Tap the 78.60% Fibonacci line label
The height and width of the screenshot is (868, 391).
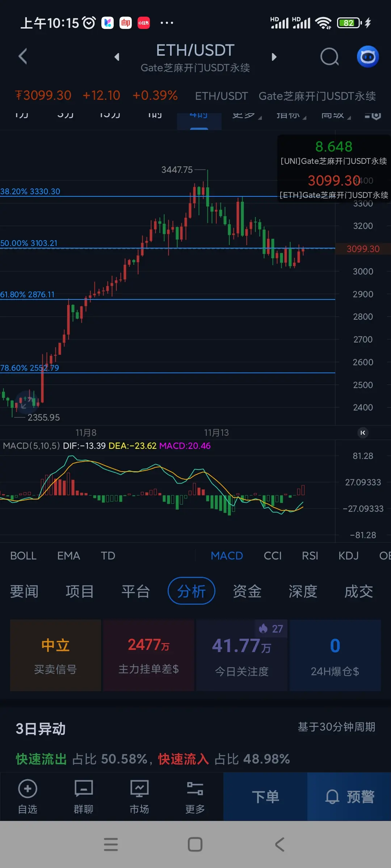(x=30, y=368)
